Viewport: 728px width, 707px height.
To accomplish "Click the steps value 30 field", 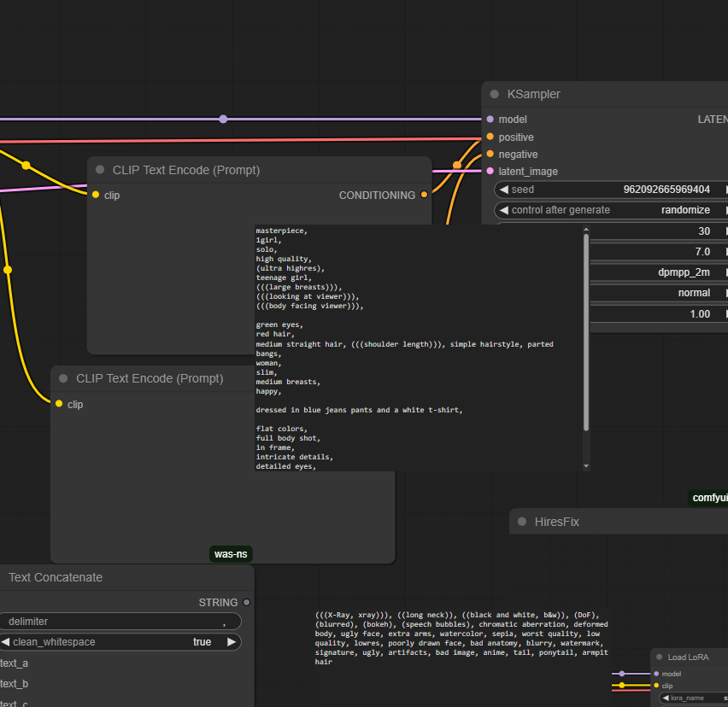I will pos(660,231).
